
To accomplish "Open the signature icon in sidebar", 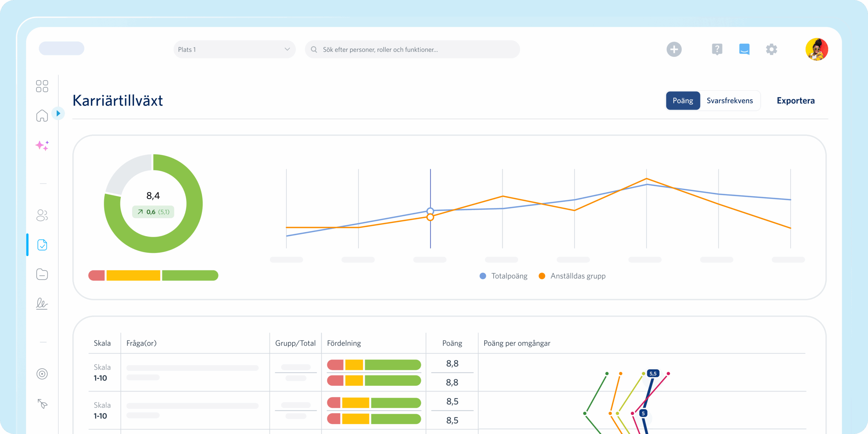I will (42, 303).
